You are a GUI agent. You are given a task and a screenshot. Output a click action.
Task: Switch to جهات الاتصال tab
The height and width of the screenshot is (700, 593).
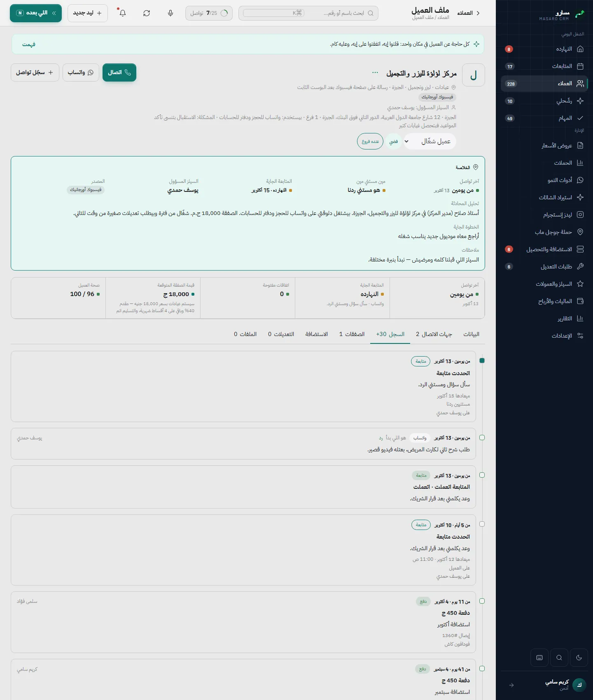click(x=434, y=334)
